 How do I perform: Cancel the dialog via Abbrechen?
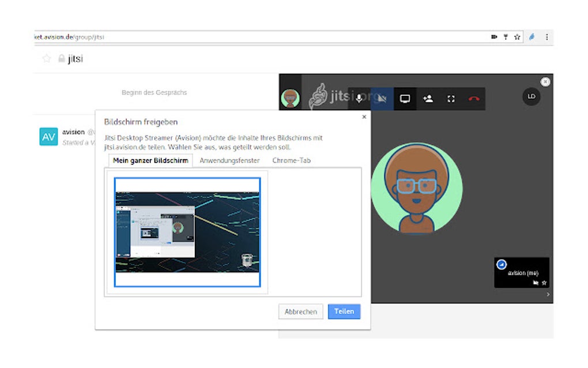coord(300,311)
